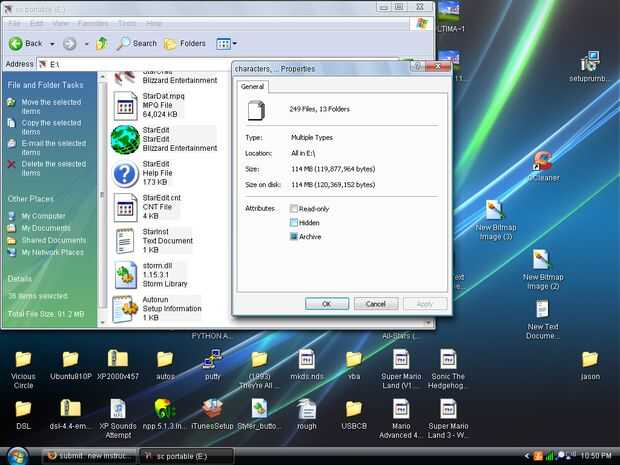
Task: Select the StarInst Text Document icon
Action: pyautogui.click(x=125, y=241)
